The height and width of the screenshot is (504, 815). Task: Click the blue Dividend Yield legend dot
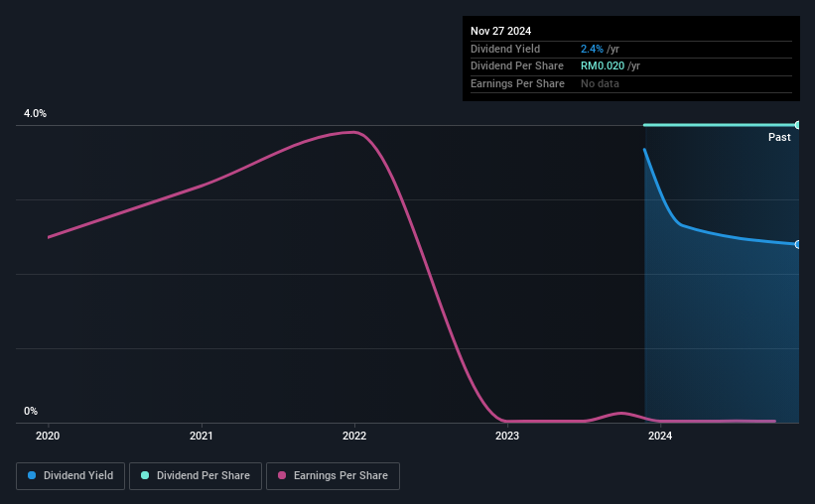(32, 475)
